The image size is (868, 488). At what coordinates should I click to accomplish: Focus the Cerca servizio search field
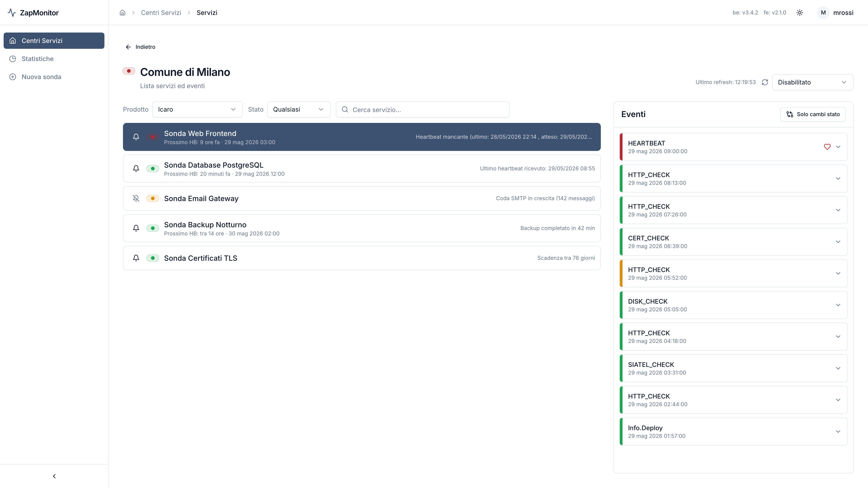(422, 109)
